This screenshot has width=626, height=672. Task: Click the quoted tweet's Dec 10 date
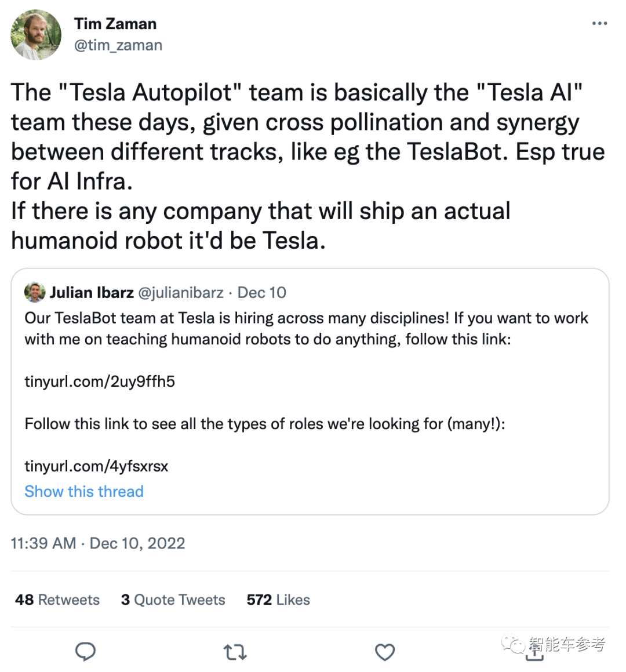[x=262, y=292]
